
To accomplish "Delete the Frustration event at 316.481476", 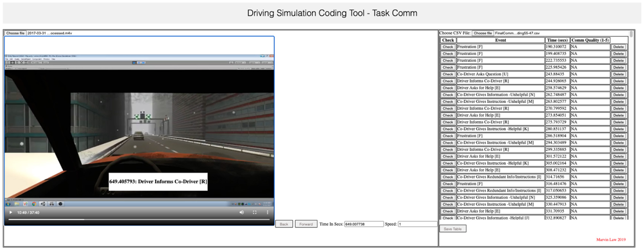I will coord(618,184).
